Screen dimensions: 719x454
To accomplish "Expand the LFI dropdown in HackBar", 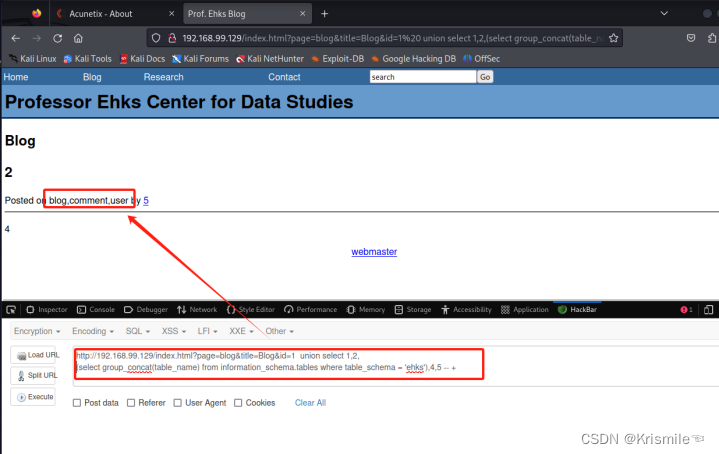I will click(207, 331).
